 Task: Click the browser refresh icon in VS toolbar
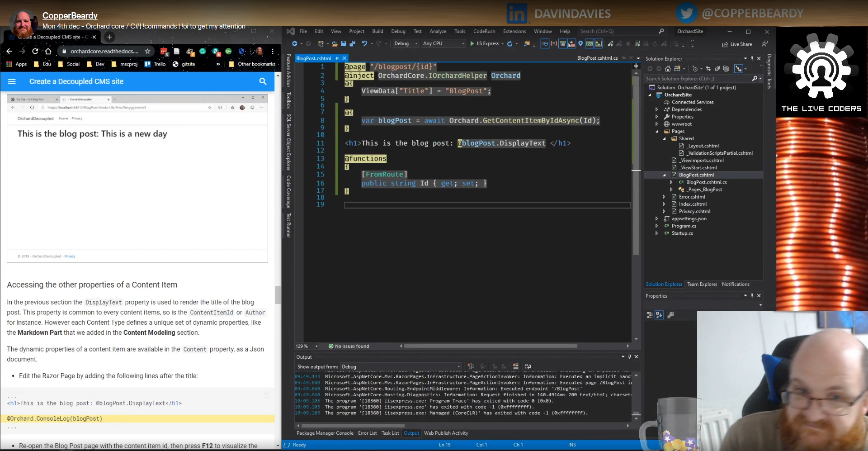(x=510, y=43)
